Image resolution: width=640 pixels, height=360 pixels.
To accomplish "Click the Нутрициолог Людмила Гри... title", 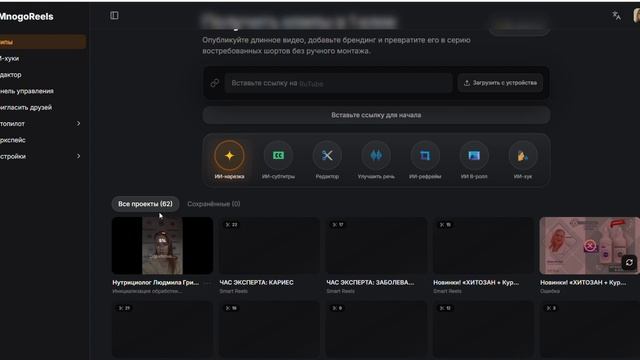I will pyautogui.click(x=156, y=282).
